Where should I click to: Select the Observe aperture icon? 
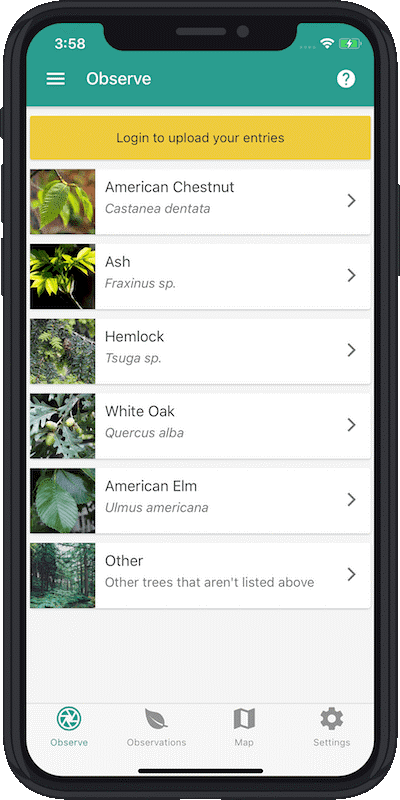pos(69,718)
